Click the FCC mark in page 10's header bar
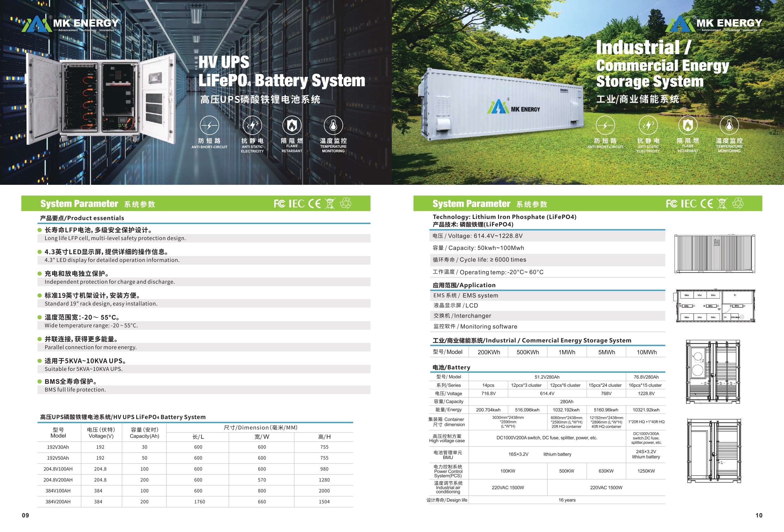Screen dimensions: 784x532 pyautogui.click(x=672, y=204)
